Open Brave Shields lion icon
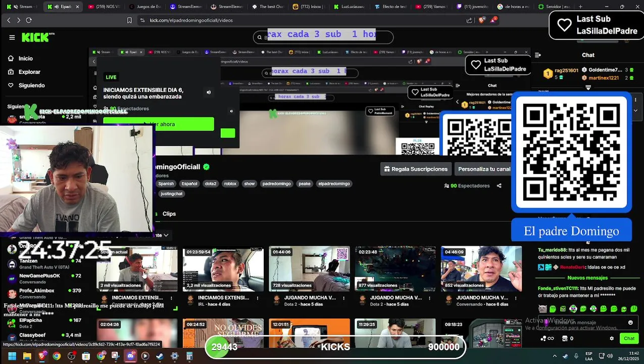 coord(482,20)
